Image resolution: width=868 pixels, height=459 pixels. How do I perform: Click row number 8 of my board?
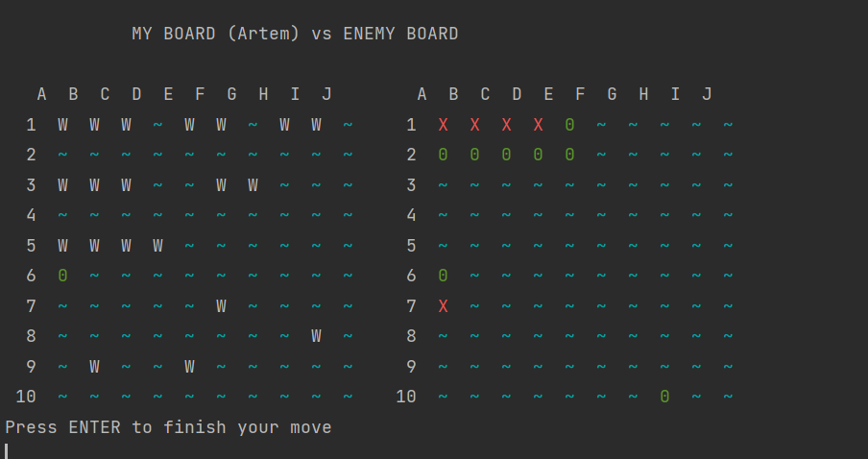[x=31, y=336]
